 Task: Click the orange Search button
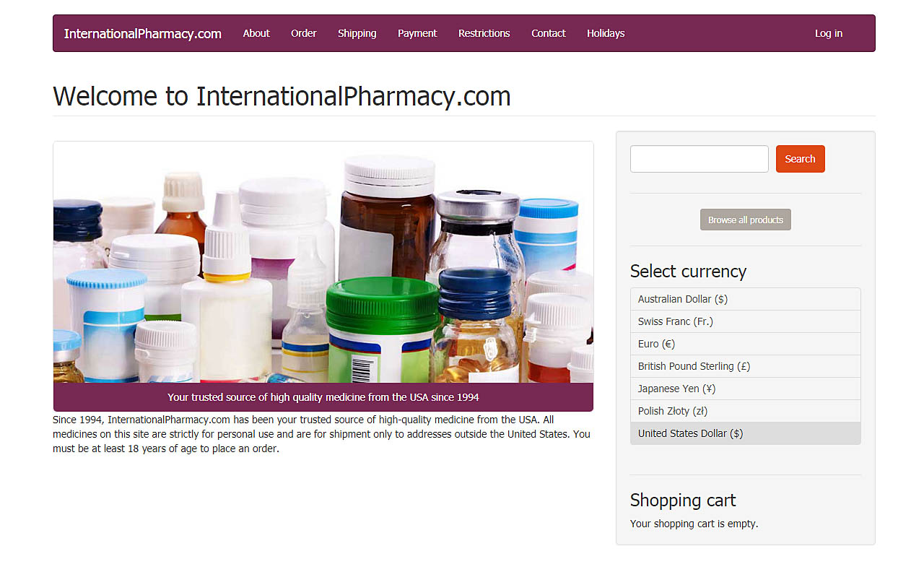pos(801,159)
